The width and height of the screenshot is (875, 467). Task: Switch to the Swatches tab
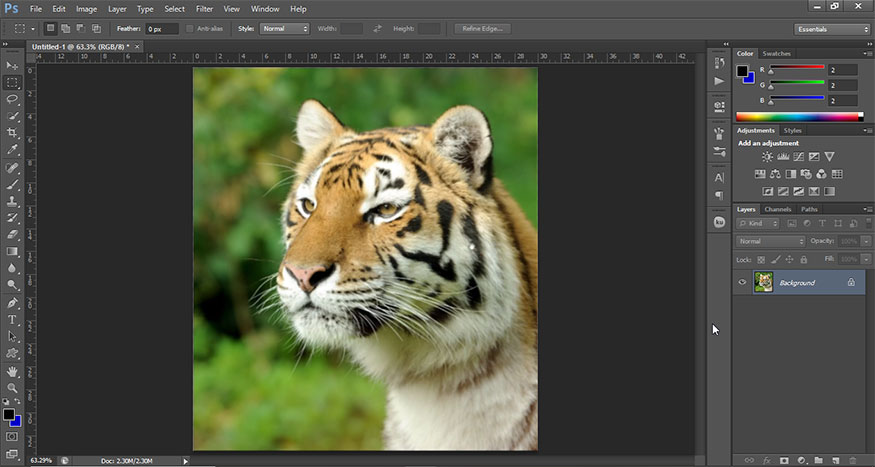pos(777,54)
